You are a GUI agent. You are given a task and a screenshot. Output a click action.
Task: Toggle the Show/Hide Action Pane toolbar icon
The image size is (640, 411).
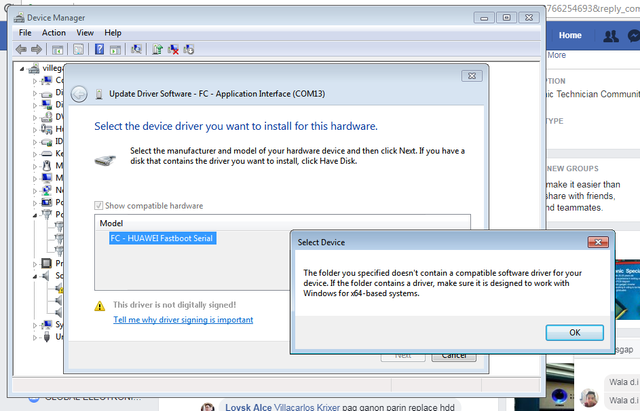[x=116, y=50]
